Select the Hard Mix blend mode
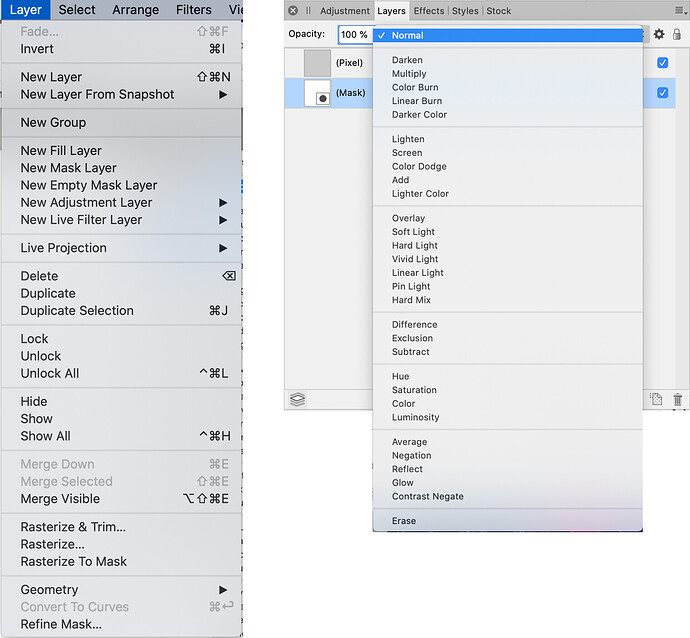The width and height of the screenshot is (690, 638). click(x=508, y=301)
